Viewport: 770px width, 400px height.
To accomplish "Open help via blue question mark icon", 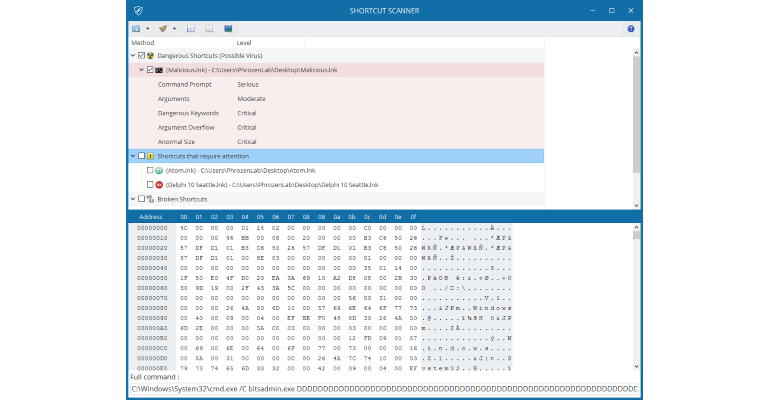I will point(631,29).
